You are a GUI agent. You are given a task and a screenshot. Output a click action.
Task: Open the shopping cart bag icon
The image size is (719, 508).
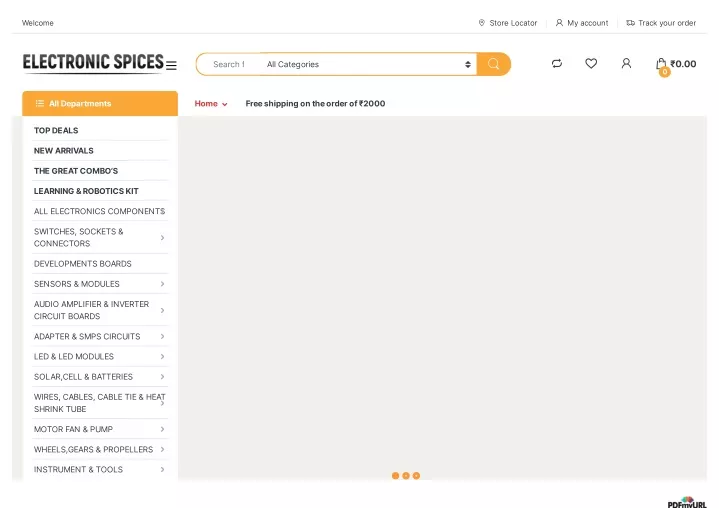coord(661,65)
